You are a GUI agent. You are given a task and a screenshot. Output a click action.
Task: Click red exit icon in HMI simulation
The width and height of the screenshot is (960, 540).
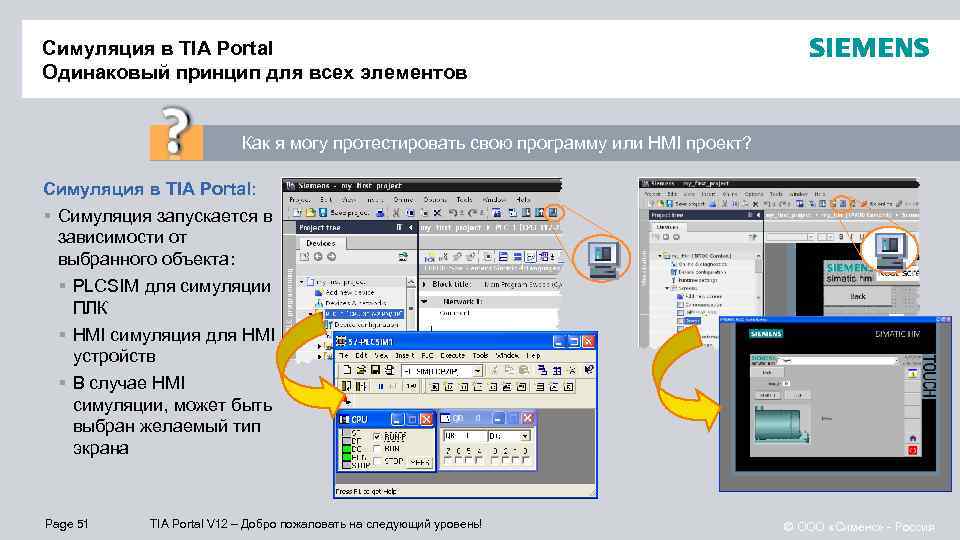point(912,451)
